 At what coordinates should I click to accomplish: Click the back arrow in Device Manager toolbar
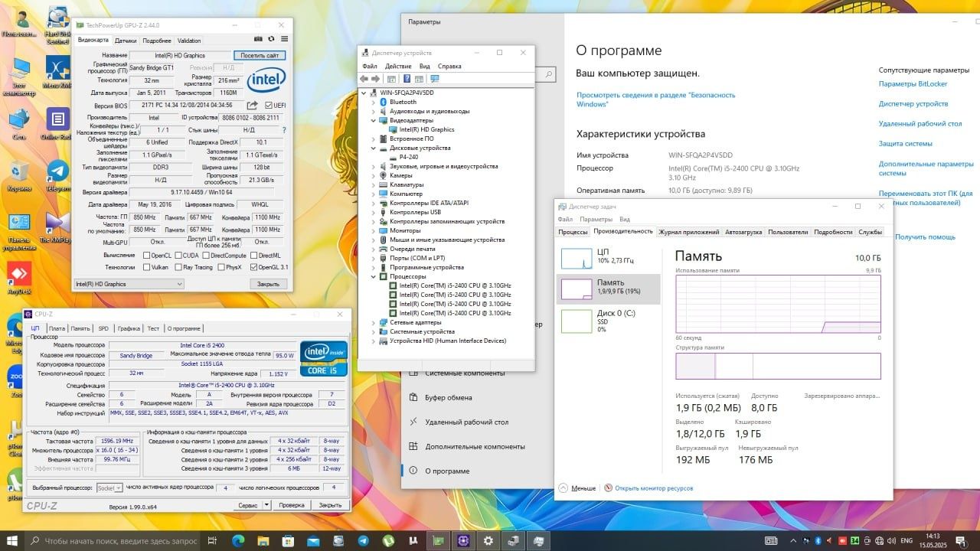coord(365,79)
